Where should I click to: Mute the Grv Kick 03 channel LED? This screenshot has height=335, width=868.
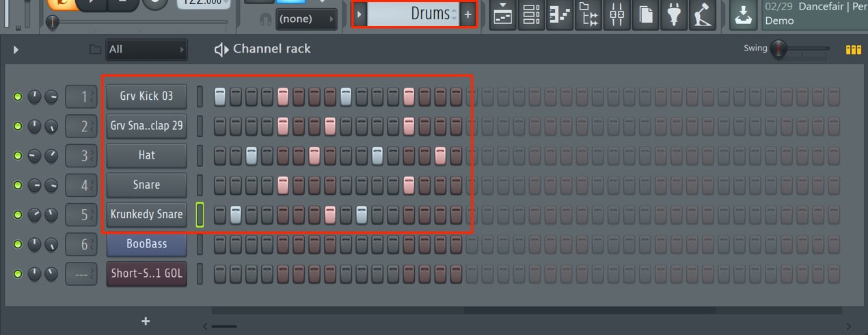[18, 97]
